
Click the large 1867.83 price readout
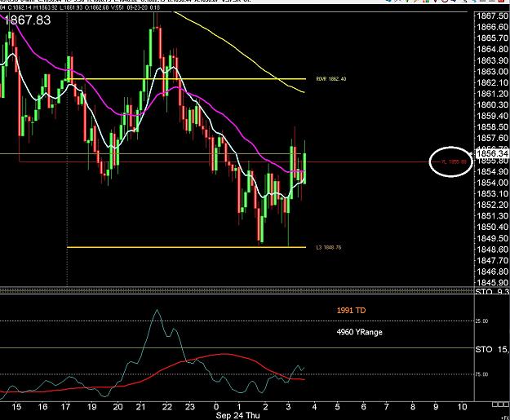27,20
